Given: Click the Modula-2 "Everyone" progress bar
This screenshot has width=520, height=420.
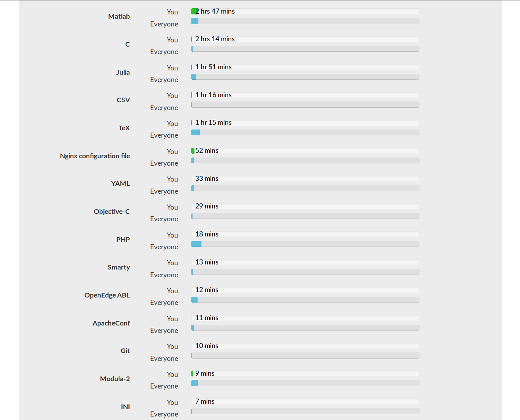Looking at the screenshot, I should [305, 383].
